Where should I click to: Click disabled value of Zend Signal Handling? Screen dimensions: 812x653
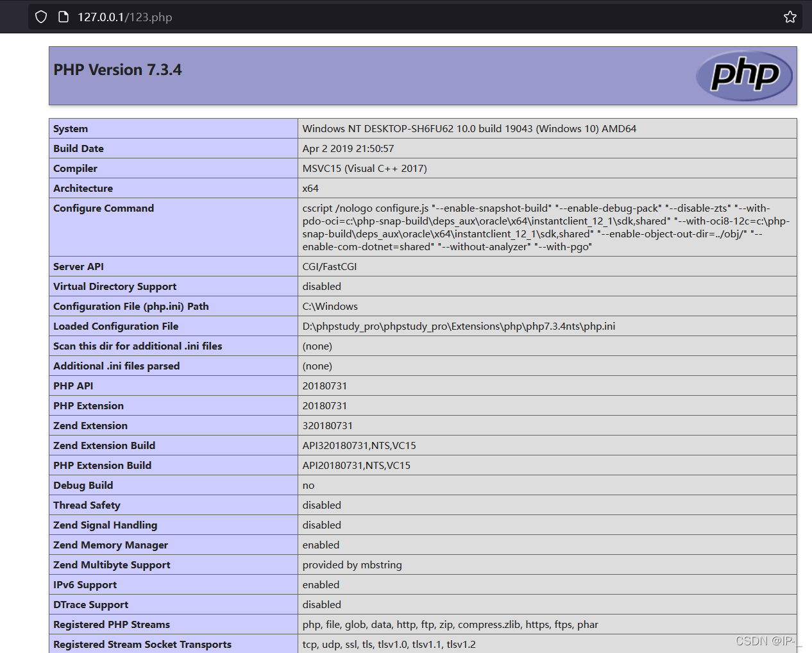pyautogui.click(x=322, y=525)
